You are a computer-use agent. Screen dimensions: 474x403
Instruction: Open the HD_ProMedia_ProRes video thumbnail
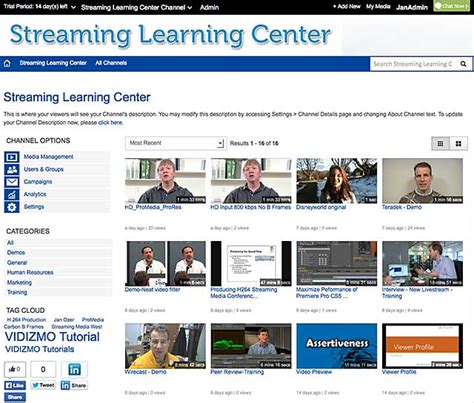(x=165, y=181)
